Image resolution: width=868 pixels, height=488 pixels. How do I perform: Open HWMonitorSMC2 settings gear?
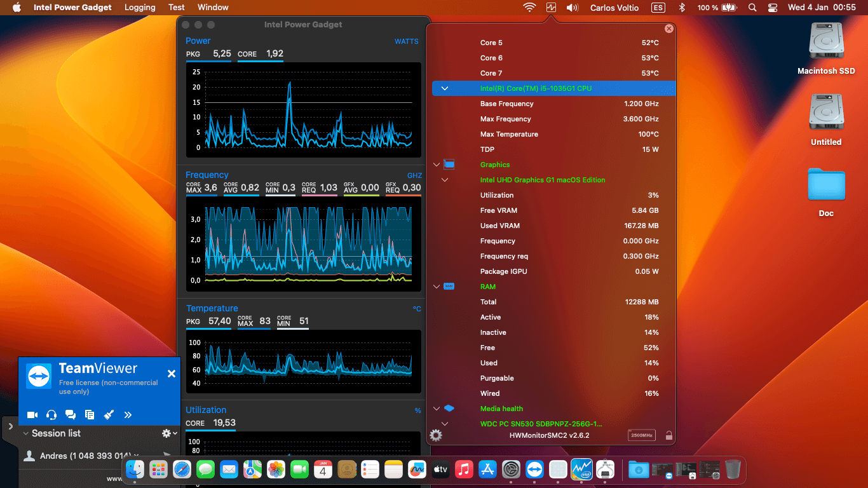[x=436, y=435]
